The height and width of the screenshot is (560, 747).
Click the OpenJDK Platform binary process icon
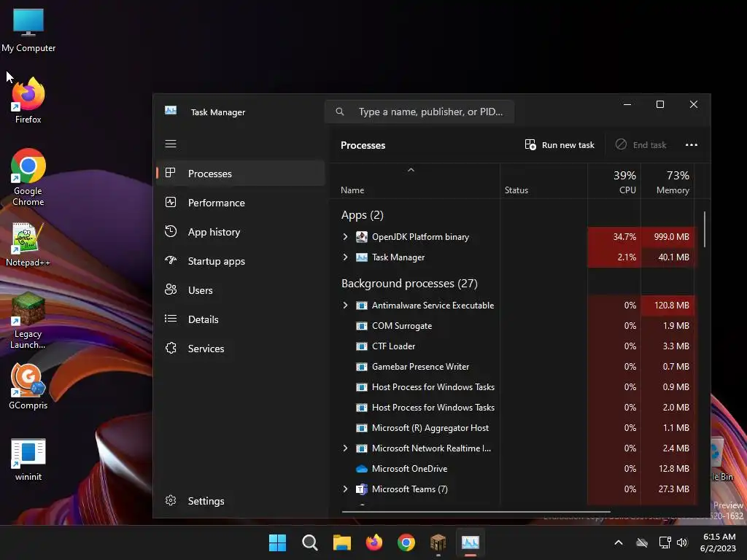(362, 237)
